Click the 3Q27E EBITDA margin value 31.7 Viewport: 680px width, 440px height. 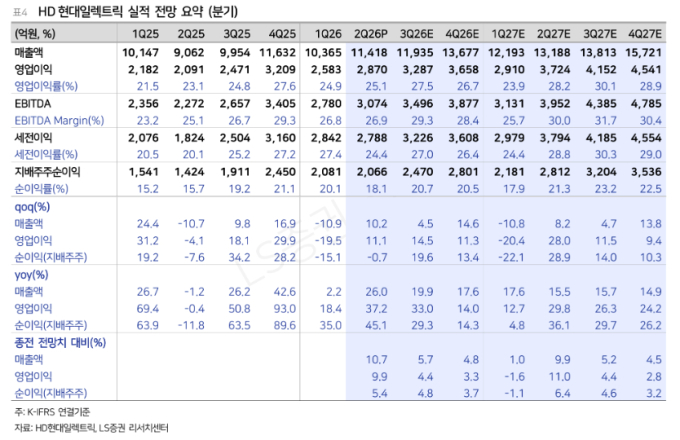(x=605, y=121)
